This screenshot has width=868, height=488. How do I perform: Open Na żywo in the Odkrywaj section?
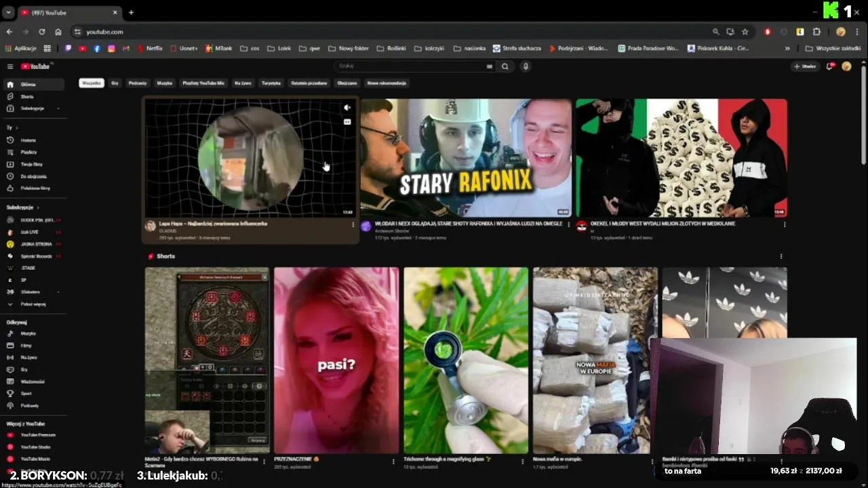pos(34,357)
